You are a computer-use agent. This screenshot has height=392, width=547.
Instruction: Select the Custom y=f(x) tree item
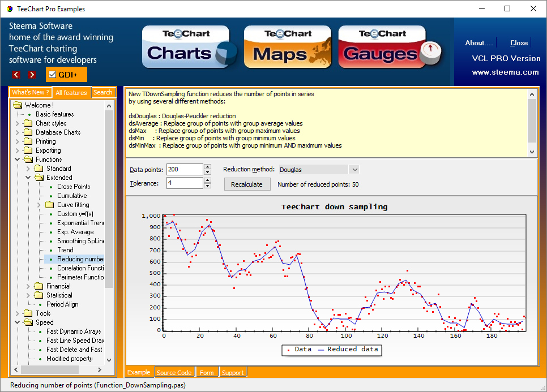75,214
